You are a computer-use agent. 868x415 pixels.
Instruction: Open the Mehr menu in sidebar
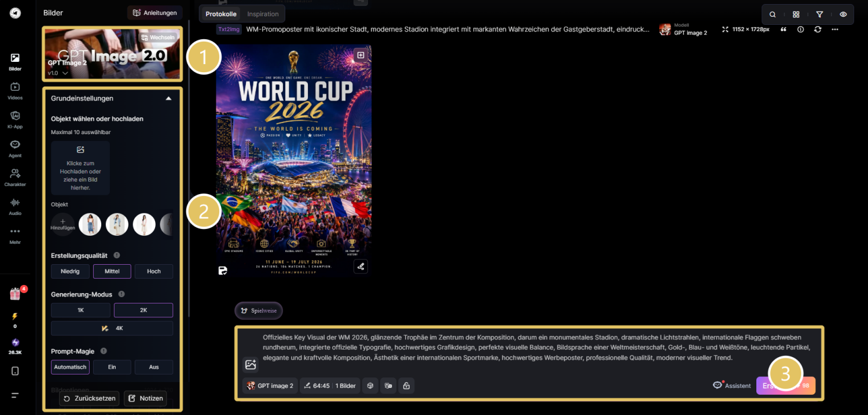15,235
